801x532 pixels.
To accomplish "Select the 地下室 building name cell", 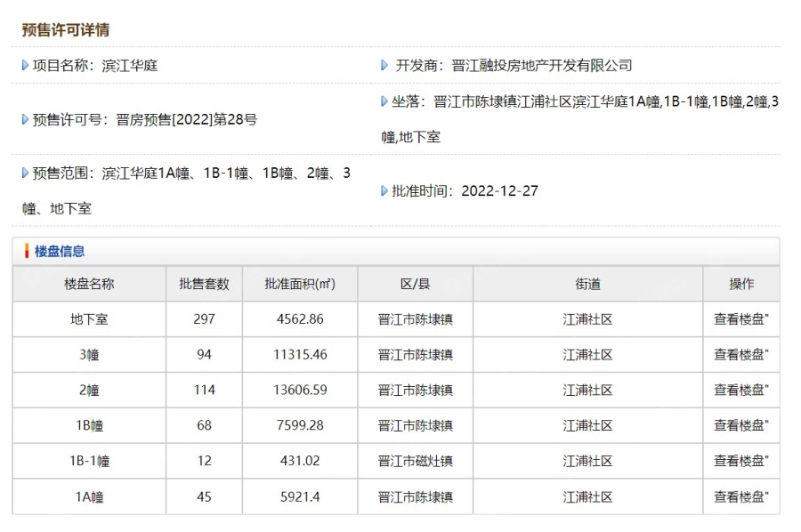I will [89, 319].
